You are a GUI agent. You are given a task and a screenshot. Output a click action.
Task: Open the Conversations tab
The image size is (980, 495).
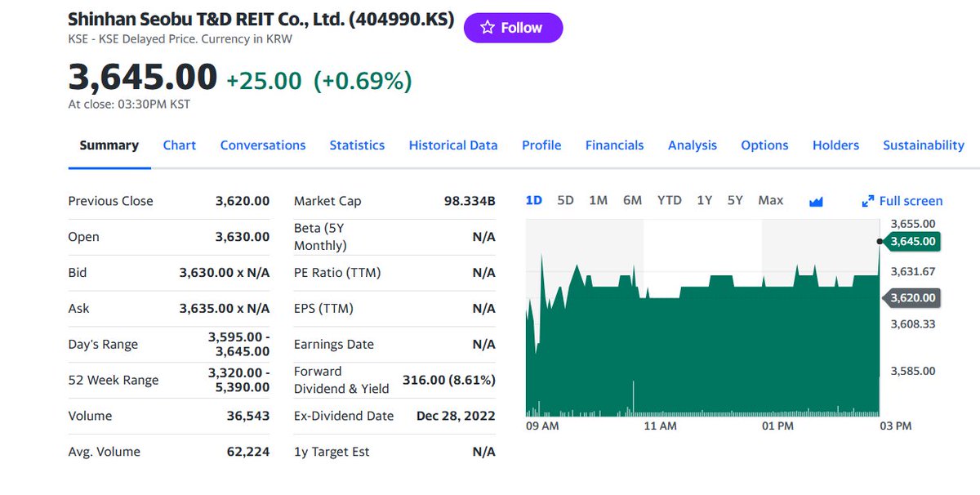coord(263,145)
